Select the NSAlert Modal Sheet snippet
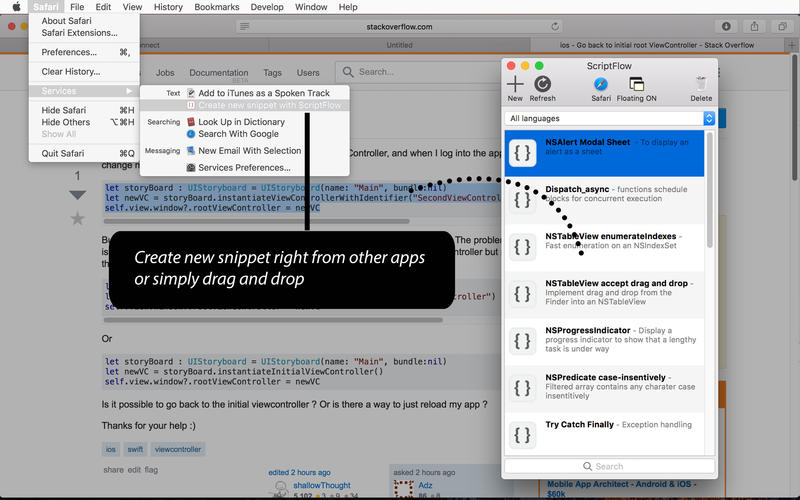Image resolution: width=800 pixels, height=500 pixels. pyautogui.click(x=604, y=153)
